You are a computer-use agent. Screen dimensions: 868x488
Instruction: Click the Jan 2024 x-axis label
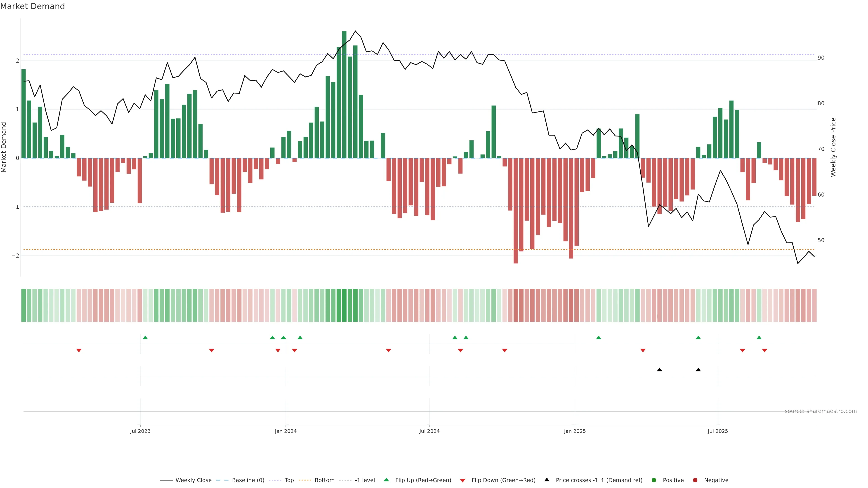tap(285, 431)
